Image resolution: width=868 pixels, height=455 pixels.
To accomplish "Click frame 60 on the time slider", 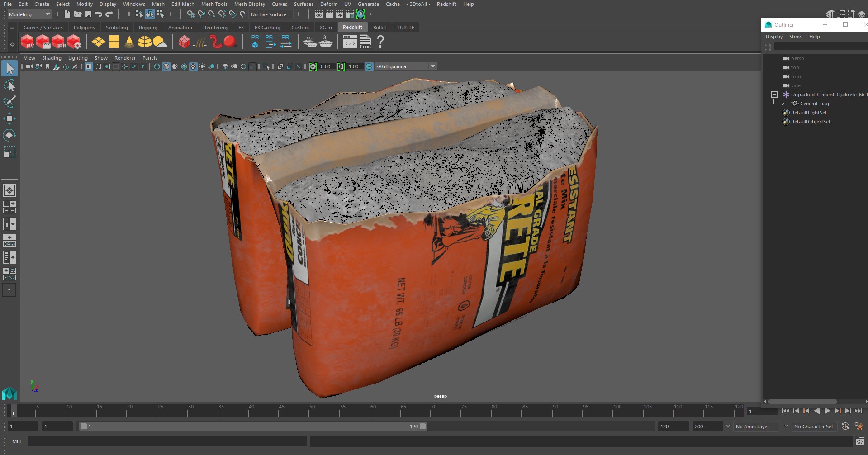I will tap(373, 411).
